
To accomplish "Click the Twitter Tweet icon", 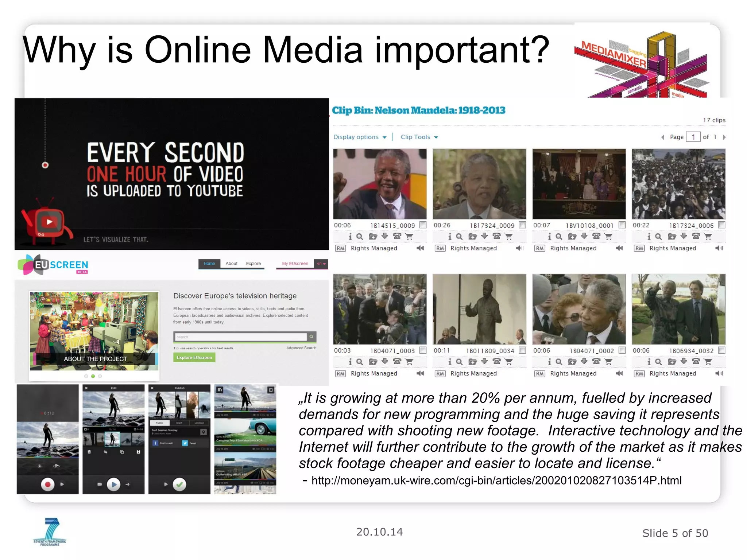I will [x=185, y=443].
